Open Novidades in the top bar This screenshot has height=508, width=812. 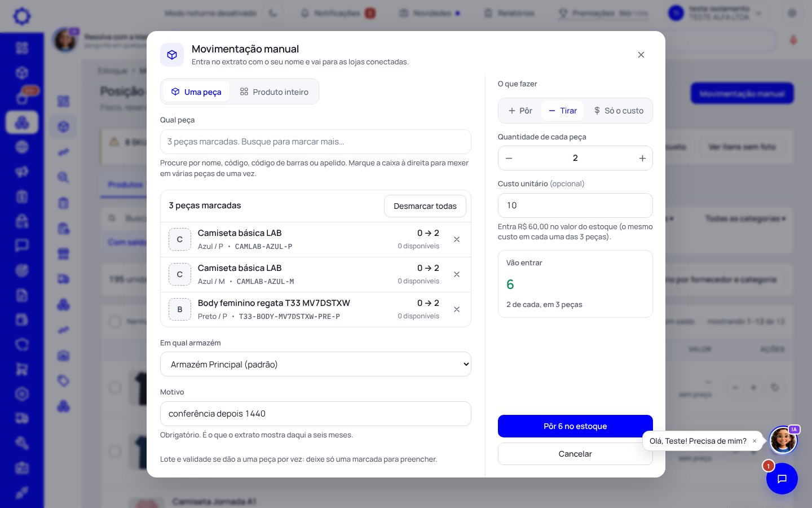click(x=430, y=13)
